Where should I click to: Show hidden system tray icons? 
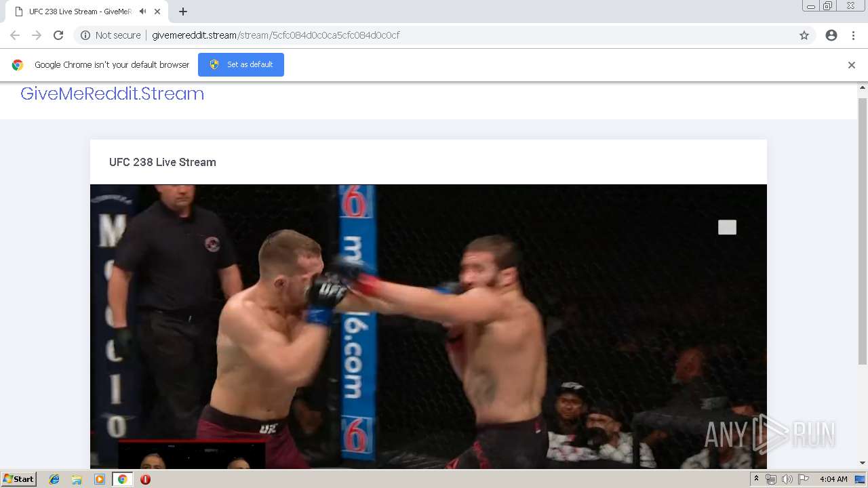(x=756, y=479)
